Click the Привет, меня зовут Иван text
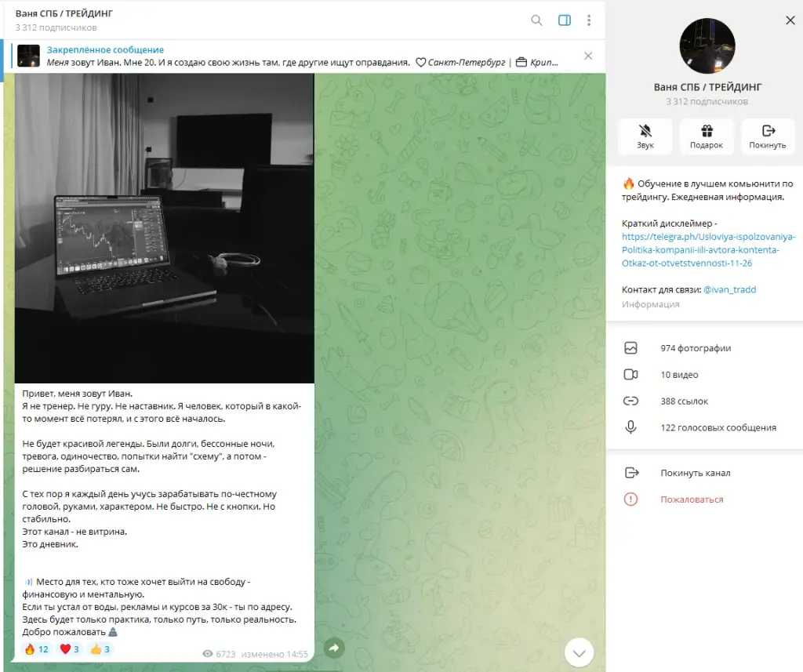This screenshot has height=672, width=803. [78, 394]
